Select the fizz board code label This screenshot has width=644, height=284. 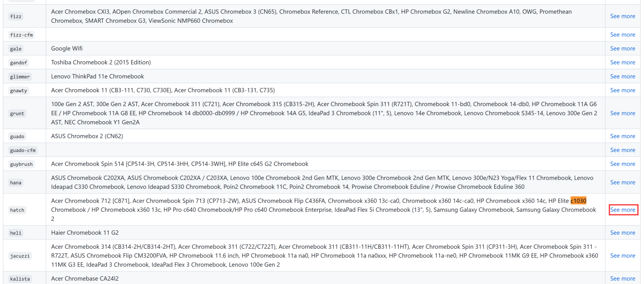[x=16, y=16]
